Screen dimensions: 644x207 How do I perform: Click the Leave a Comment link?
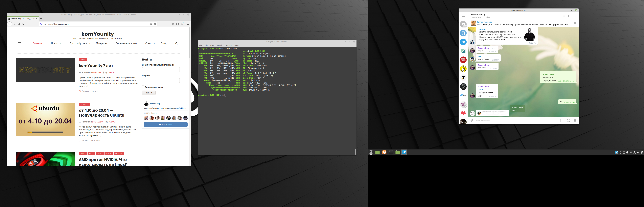(91, 140)
